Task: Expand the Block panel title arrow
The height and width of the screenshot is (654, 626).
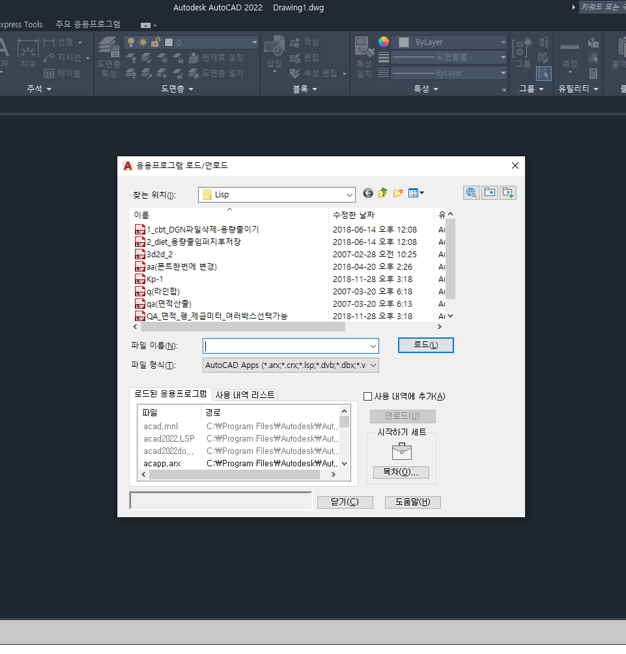Action: point(314,89)
